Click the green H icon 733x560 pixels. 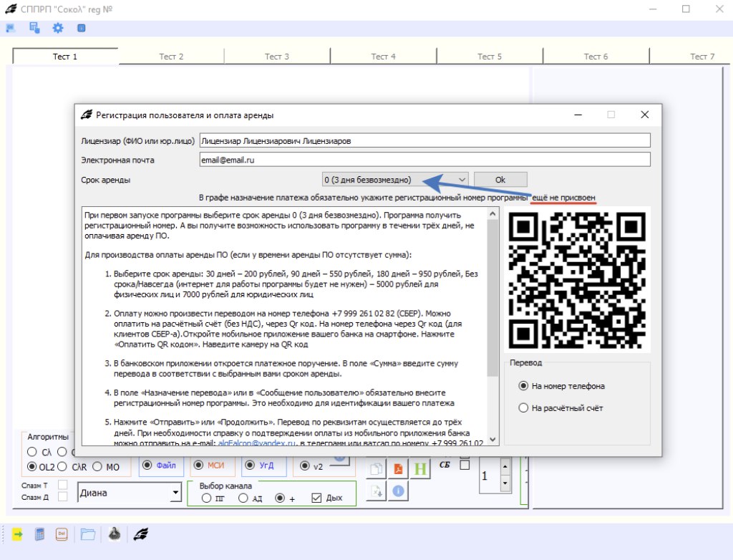tap(422, 469)
